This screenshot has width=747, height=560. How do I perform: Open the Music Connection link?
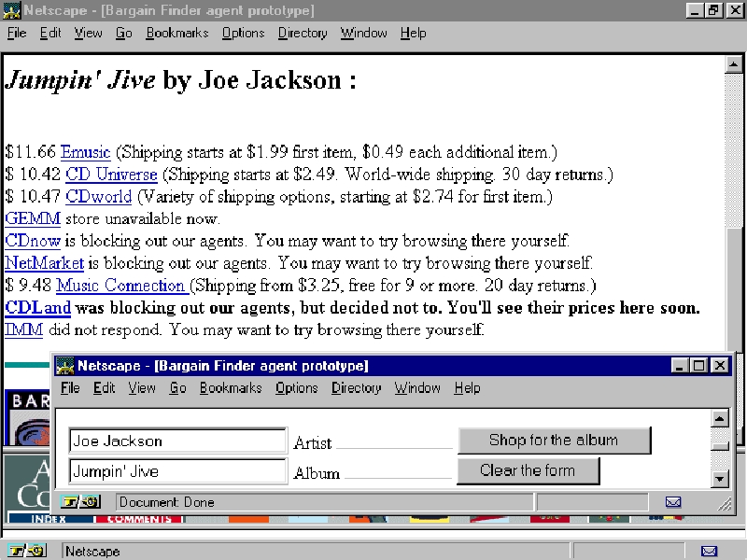[122, 286]
